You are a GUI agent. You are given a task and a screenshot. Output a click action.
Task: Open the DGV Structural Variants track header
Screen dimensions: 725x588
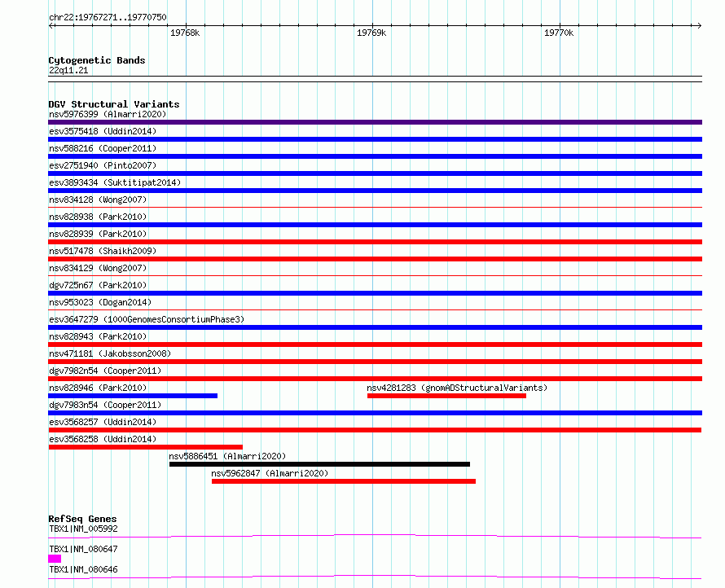pos(113,104)
